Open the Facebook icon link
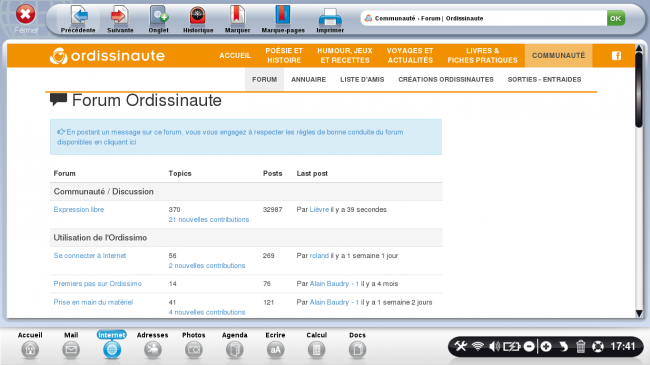Screen dimensions: 650x365 point(616,56)
